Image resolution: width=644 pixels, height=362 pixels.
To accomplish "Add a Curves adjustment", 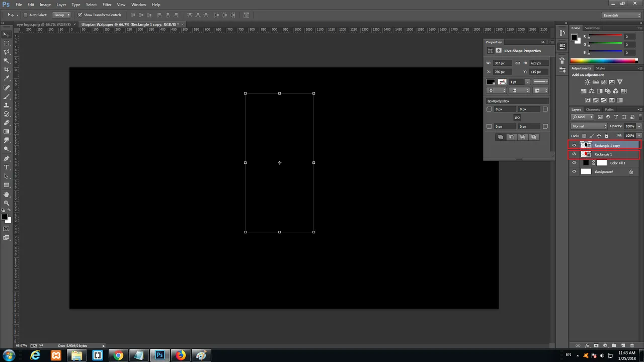I will [x=603, y=82].
